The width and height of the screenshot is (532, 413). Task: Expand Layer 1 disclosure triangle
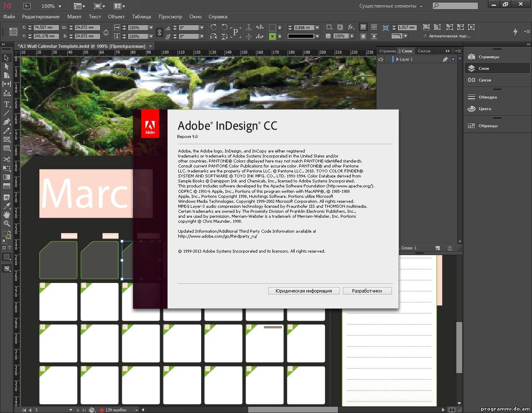[x=397, y=59]
